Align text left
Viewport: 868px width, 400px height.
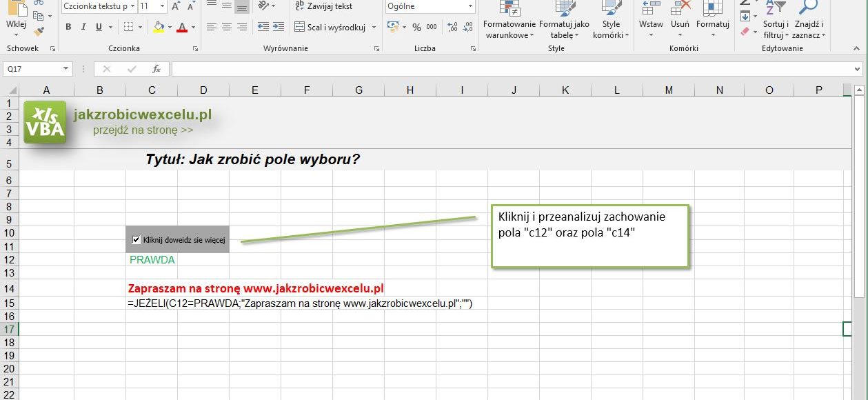pos(211,27)
